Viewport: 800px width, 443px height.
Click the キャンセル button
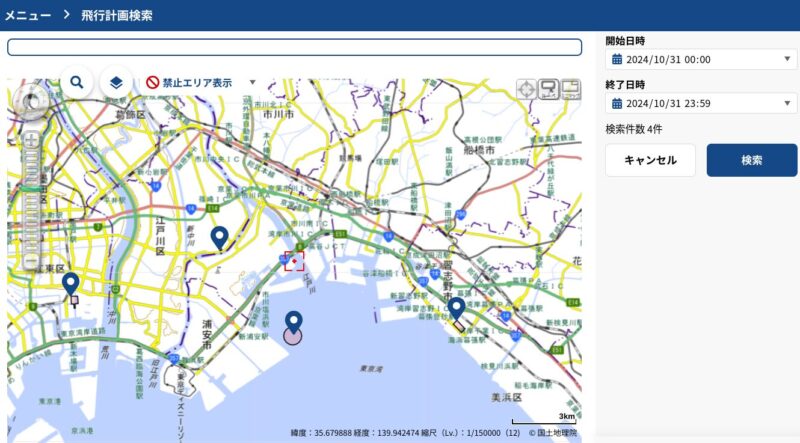click(650, 160)
